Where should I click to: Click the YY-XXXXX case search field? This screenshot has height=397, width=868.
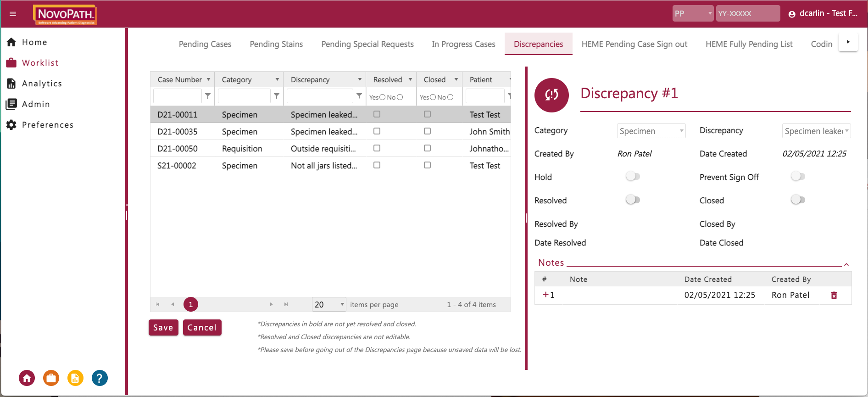(748, 13)
